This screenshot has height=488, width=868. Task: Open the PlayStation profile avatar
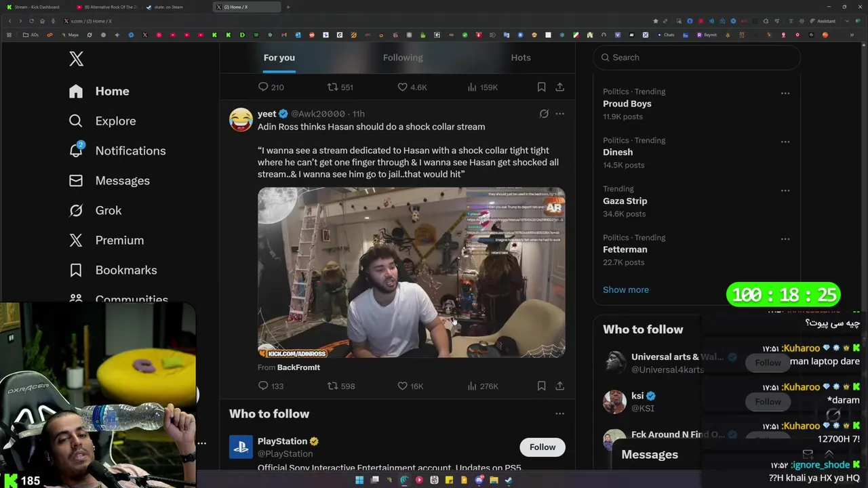click(x=241, y=447)
